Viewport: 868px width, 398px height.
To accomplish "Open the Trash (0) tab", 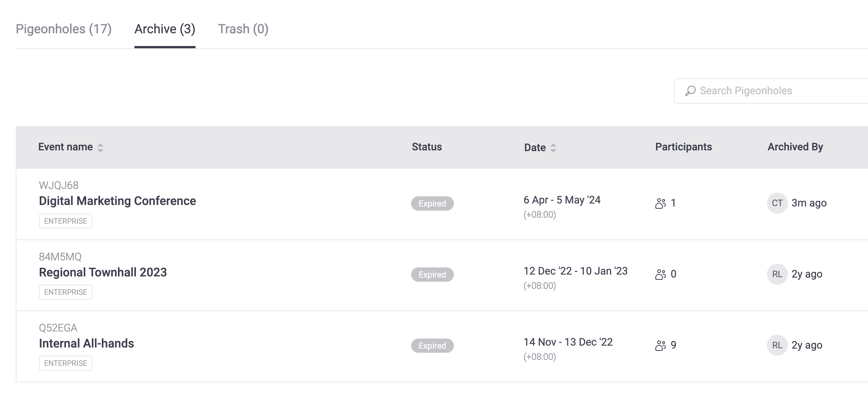I will 243,29.
